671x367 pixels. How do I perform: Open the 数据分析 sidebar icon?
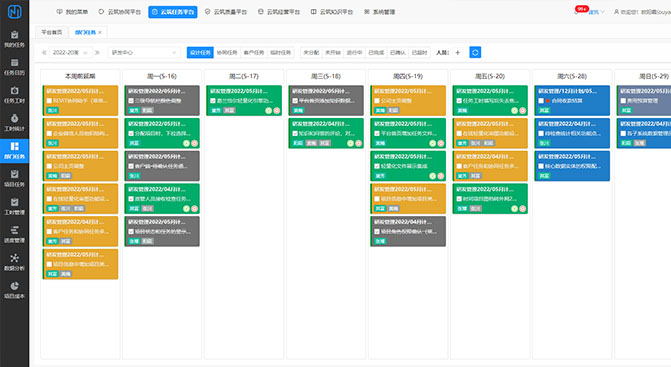15,262
